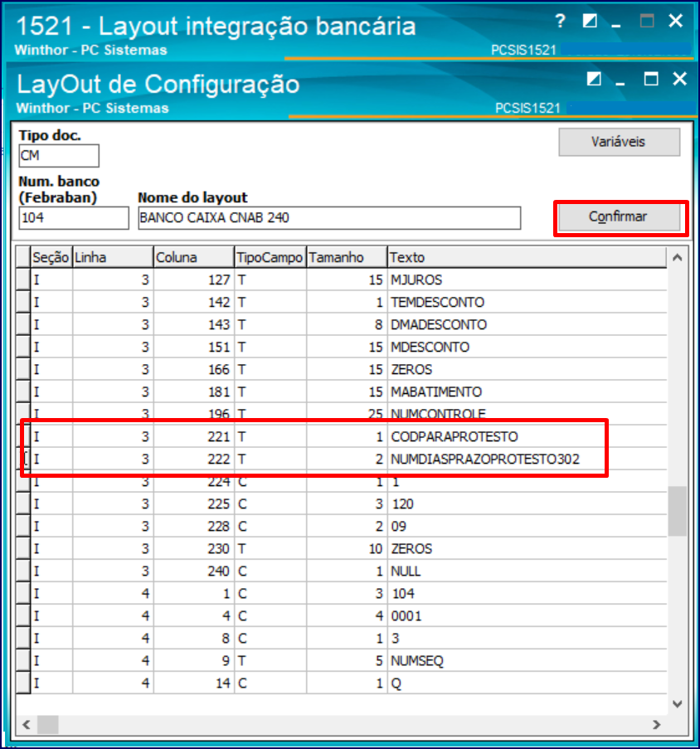Click the 09 text cell
700x749 pixels.
pos(527,527)
